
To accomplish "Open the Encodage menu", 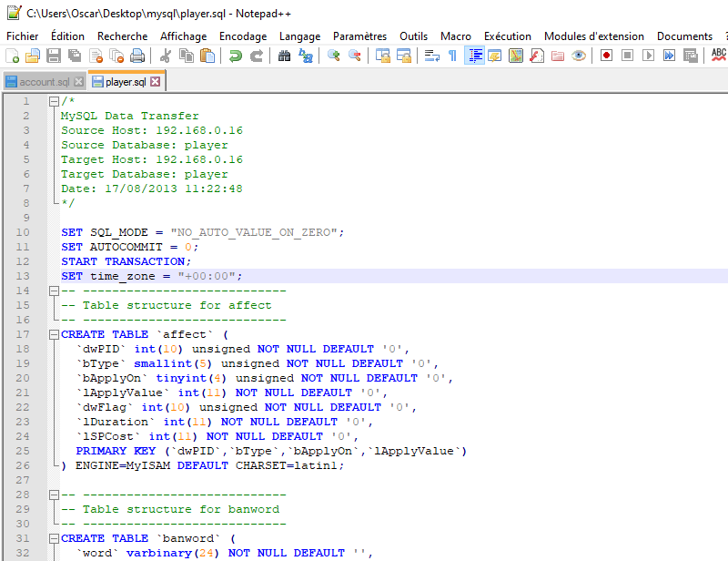I will tap(243, 36).
